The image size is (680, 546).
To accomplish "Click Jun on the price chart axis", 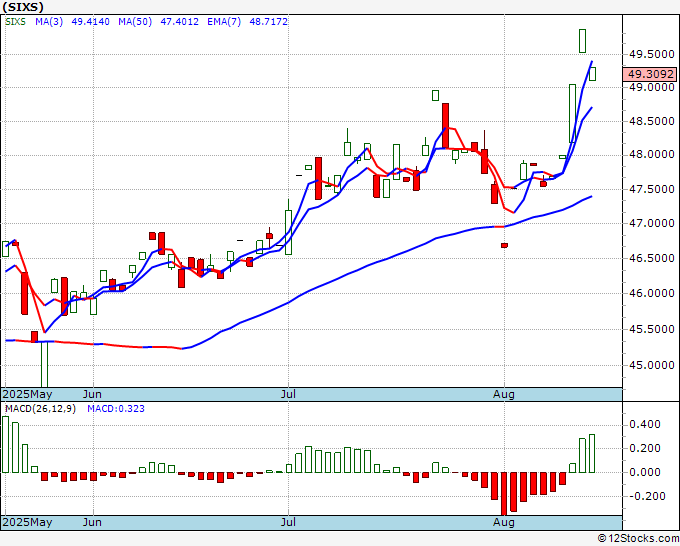I will tap(92, 394).
